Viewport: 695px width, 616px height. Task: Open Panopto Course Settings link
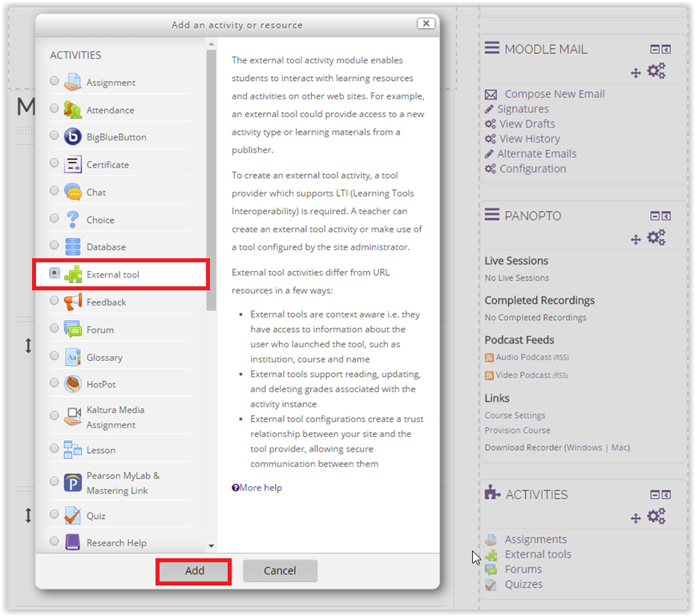(515, 415)
